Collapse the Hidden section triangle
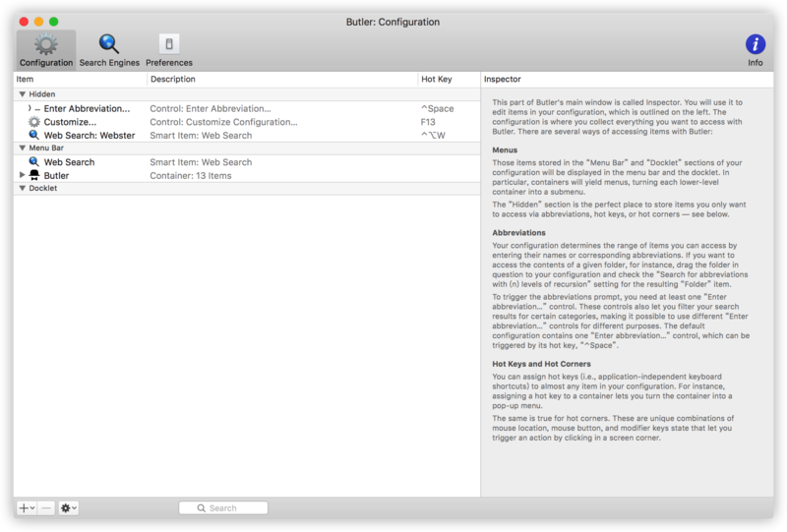This screenshot has width=787, height=532. [22, 94]
